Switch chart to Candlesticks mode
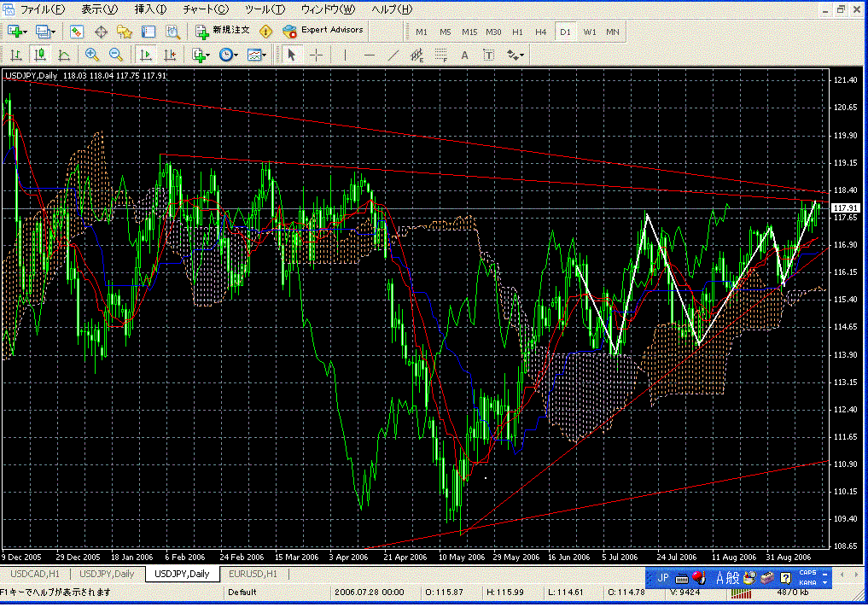This screenshot has height=607, width=868. 40,55
